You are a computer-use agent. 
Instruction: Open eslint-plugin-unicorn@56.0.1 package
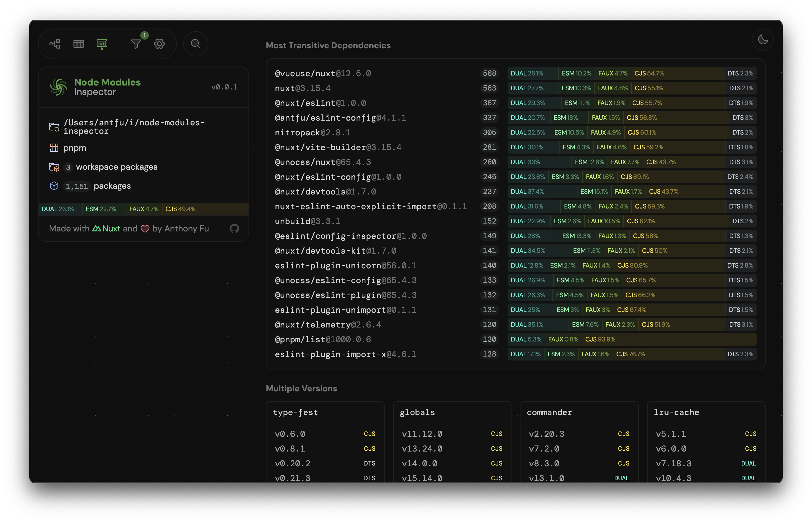point(515,265)
